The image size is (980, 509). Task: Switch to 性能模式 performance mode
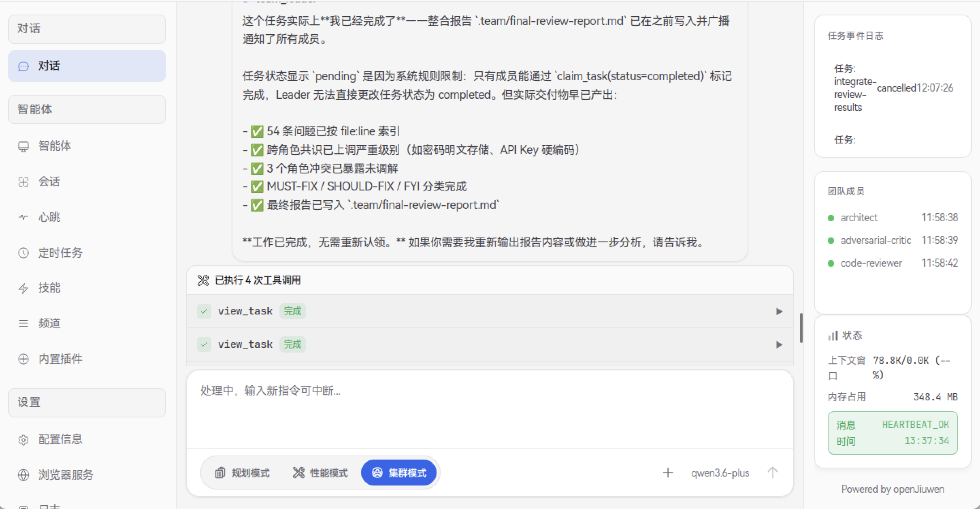pyautogui.click(x=320, y=473)
